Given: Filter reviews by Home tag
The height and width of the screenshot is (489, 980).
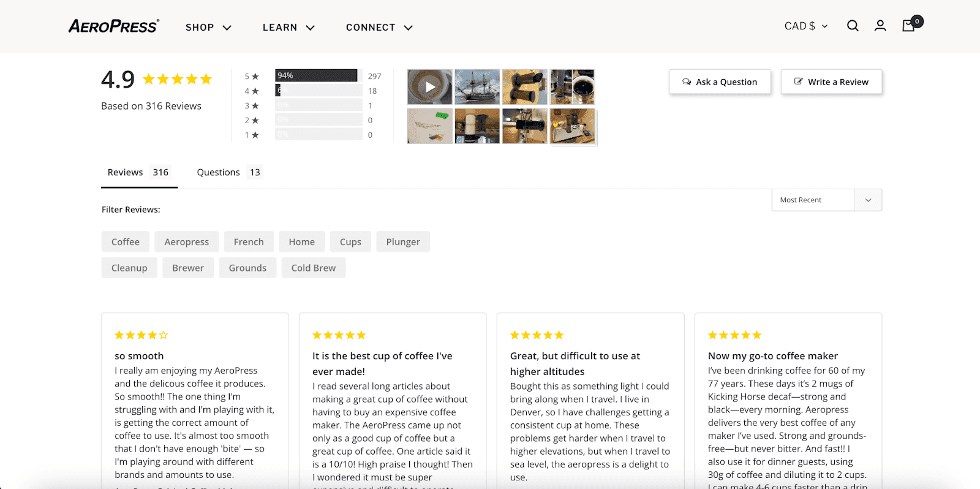Looking at the screenshot, I should (x=302, y=241).
